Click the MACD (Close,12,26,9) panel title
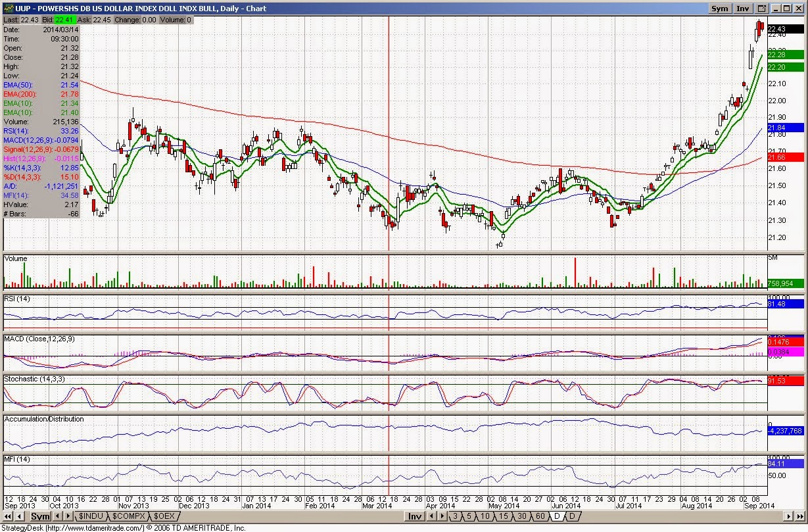This screenshot has width=808, height=532. 40,339
